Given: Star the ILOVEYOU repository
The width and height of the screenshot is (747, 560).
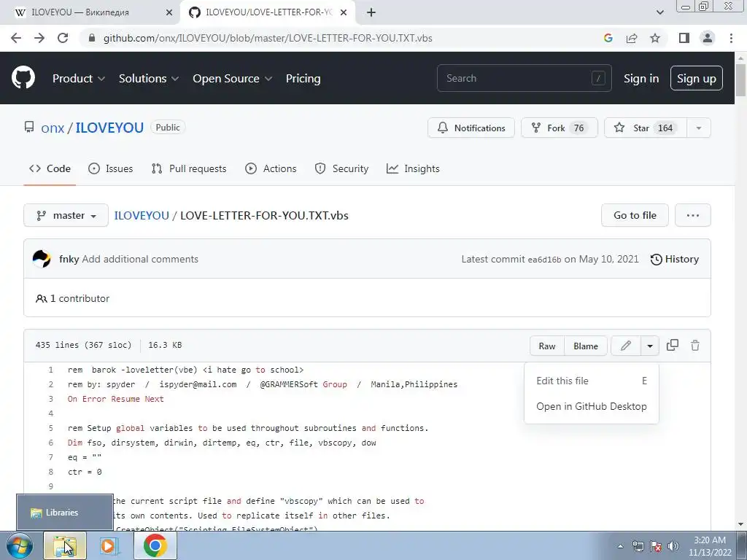Looking at the screenshot, I should pos(646,128).
